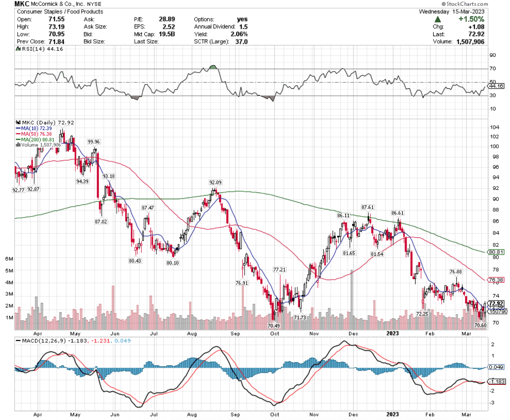The height and width of the screenshot is (420, 510).
Task: Click the 76.91 September low label
Action: tap(242, 283)
